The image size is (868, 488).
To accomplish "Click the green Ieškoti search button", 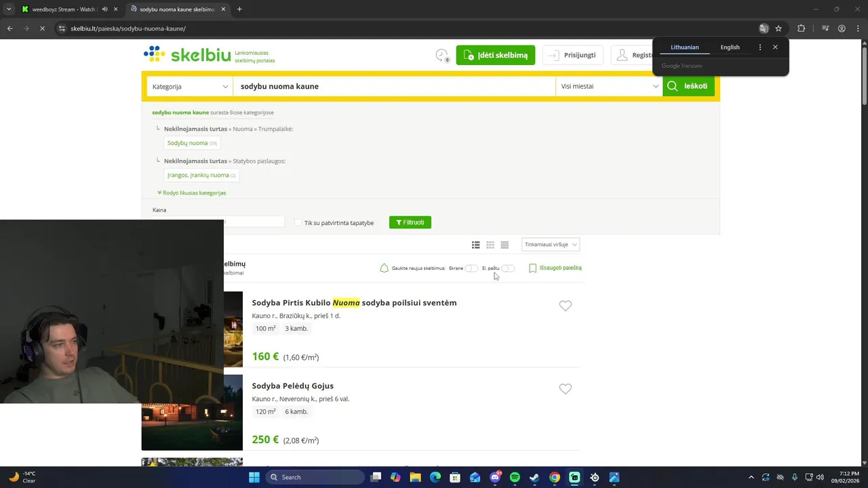I will (688, 86).
